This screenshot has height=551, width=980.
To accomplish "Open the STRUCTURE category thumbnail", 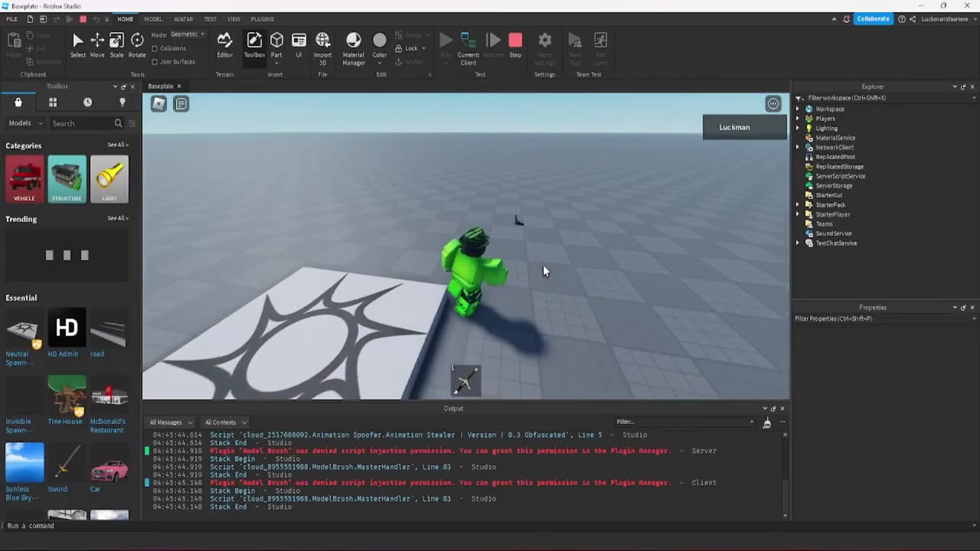I will (67, 179).
